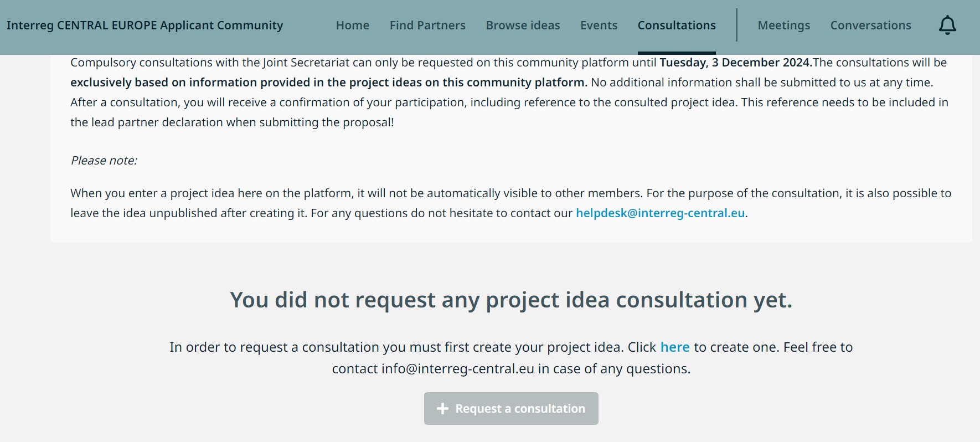
Task: Click the plus icon on Request a consultation
Action: (x=442, y=409)
